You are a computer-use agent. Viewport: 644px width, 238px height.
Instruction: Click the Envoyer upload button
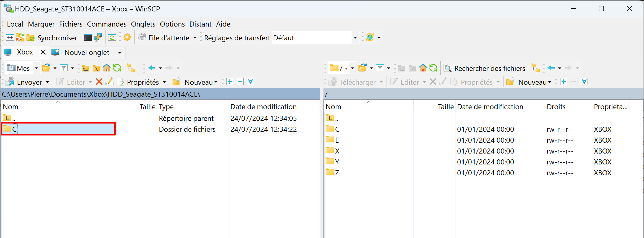coord(24,82)
